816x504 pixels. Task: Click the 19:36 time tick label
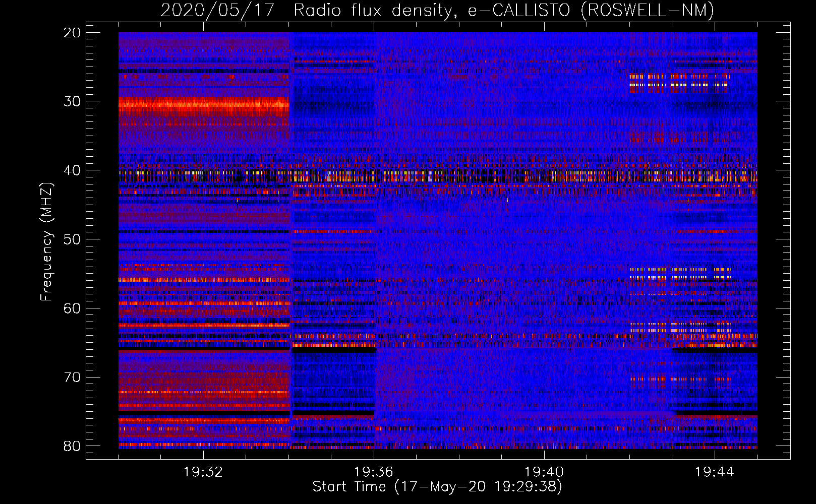(374, 472)
